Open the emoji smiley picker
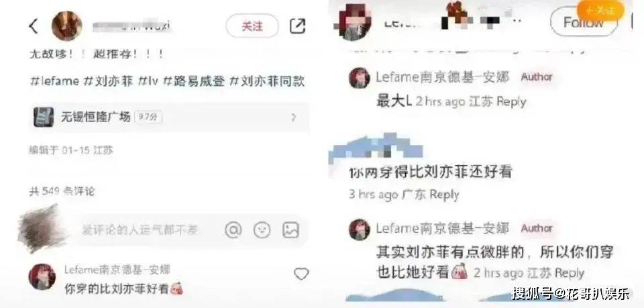 coord(262,230)
